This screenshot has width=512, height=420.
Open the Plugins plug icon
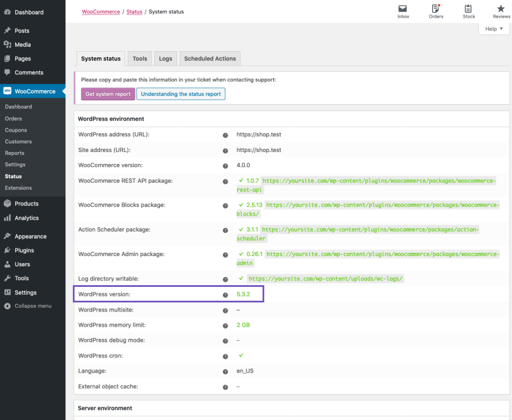click(7, 251)
